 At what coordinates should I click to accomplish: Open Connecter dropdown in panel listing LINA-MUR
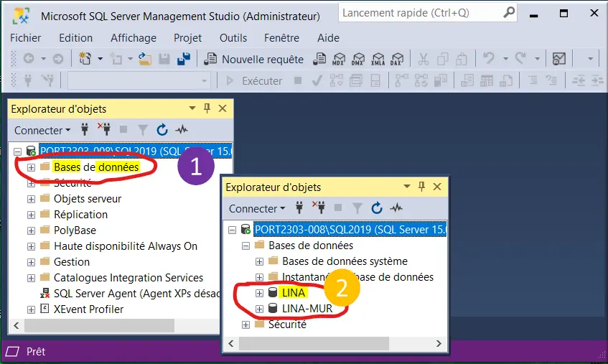pyautogui.click(x=257, y=208)
